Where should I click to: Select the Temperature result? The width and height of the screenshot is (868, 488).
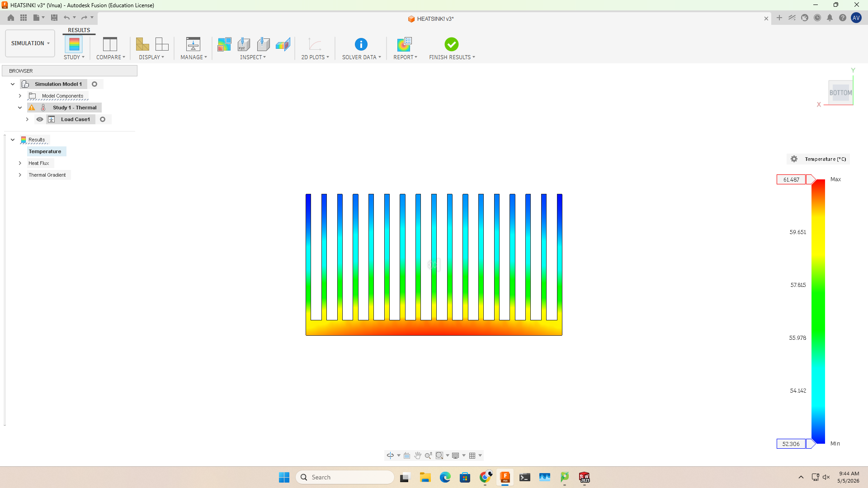coord(45,151)
